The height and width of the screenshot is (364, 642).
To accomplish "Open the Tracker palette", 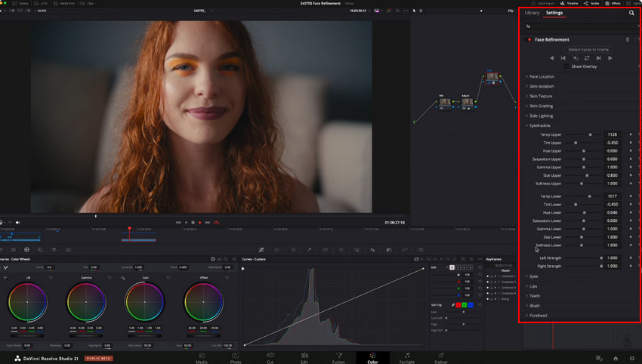I will 341,250.
